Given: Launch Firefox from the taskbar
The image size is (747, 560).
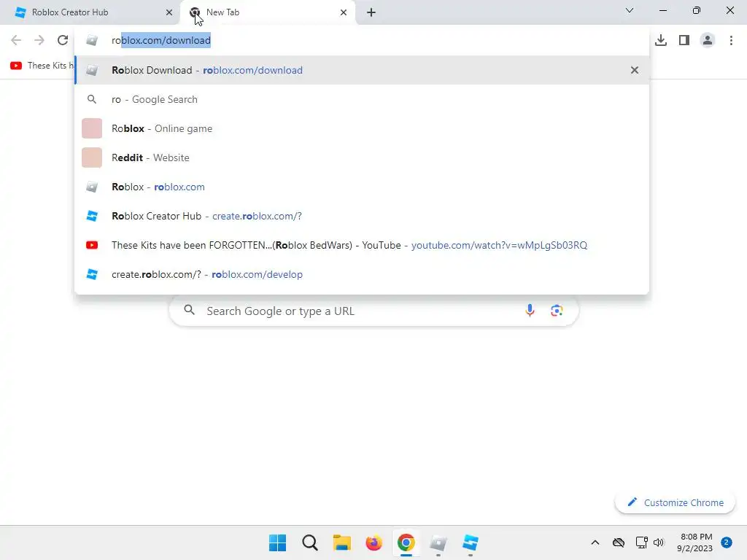Looking at the screenshot, I should pos(374,542).
